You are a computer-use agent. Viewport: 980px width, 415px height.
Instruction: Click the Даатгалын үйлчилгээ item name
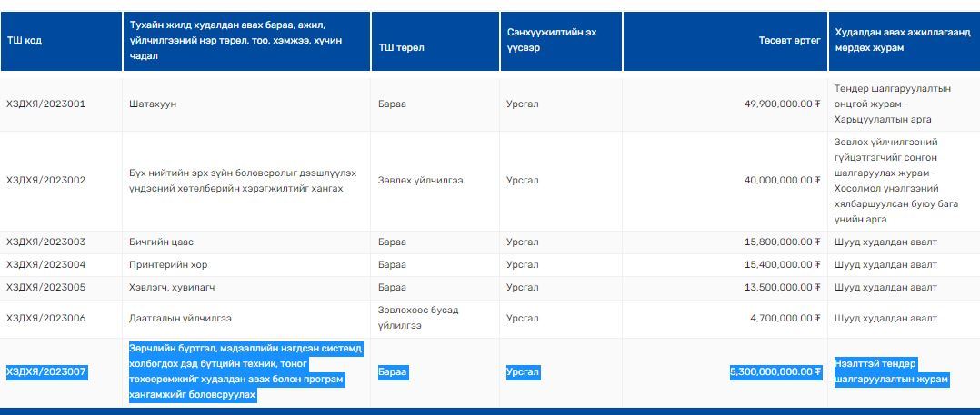(x=180, y=318)
